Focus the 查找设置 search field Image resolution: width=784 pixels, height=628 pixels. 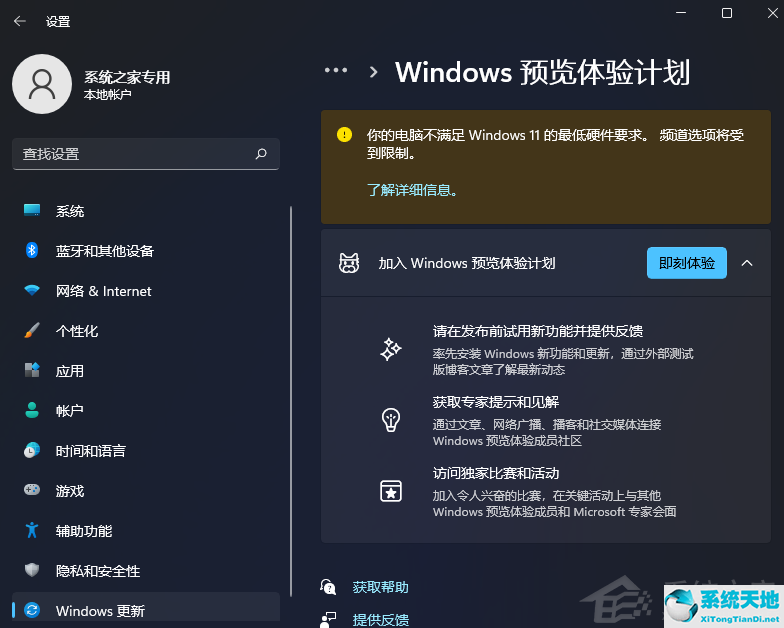click(x=146, y=154)
